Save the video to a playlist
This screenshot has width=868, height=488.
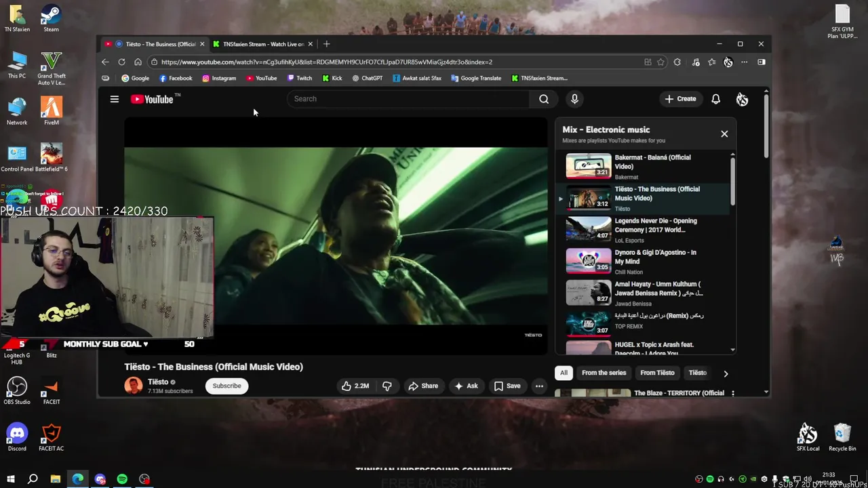pyautogui.click(x=507, y=386)
